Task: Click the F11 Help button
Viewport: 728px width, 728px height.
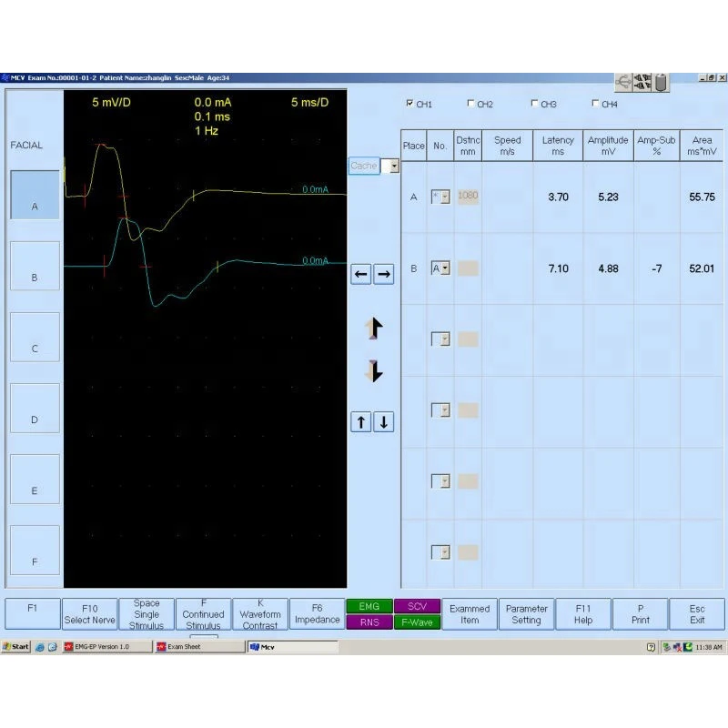Action: [583, 613]
